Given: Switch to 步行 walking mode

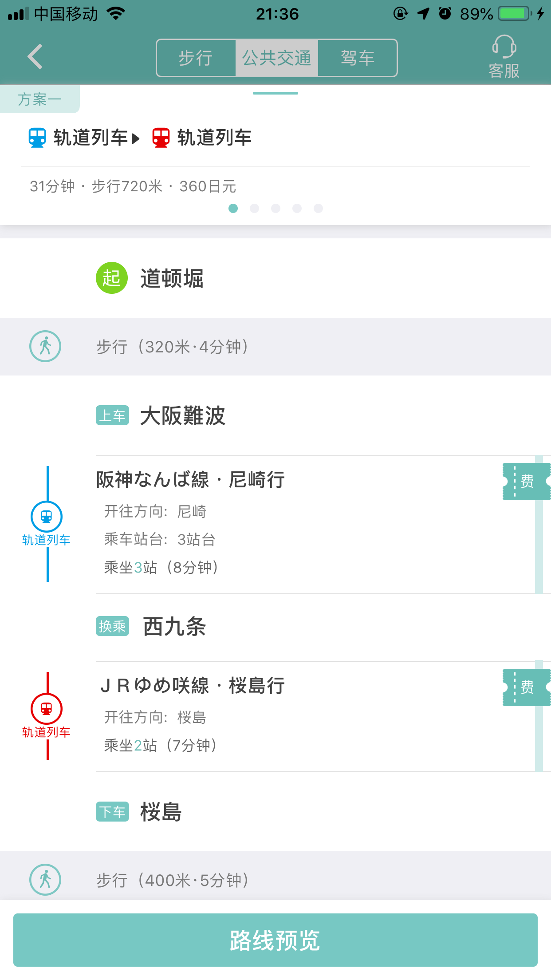Looking at the screenshot, I should (x=196, y=58).
